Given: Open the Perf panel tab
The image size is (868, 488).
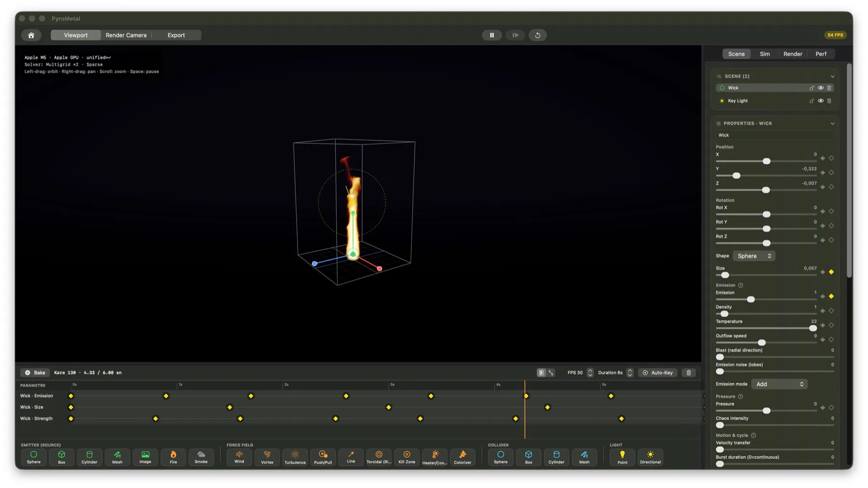Looking at the screenshot, I should click(x=821, y=54).
